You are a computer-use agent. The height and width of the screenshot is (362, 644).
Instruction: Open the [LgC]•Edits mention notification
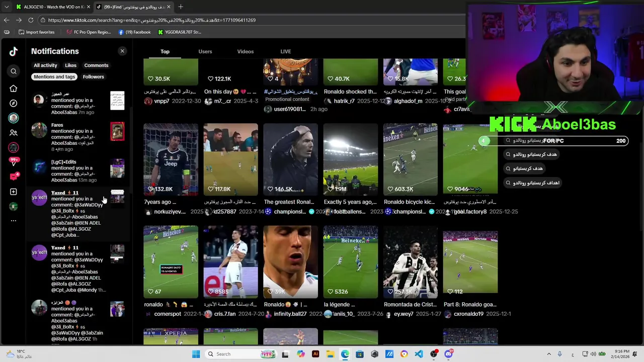click(x=78, y=171)
